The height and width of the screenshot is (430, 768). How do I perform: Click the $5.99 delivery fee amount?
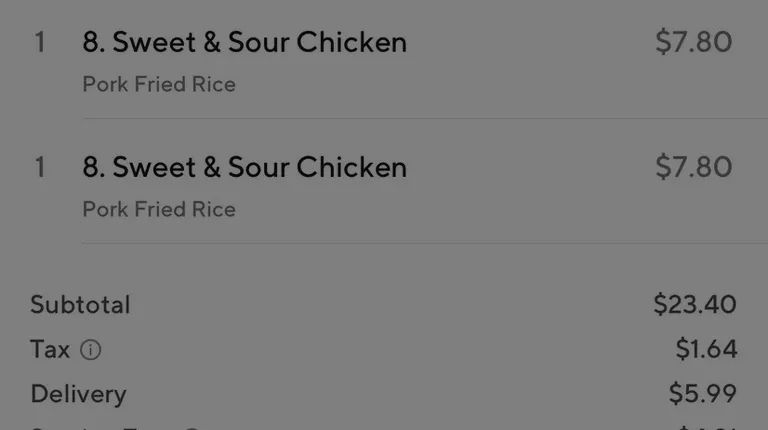(703, 394)
